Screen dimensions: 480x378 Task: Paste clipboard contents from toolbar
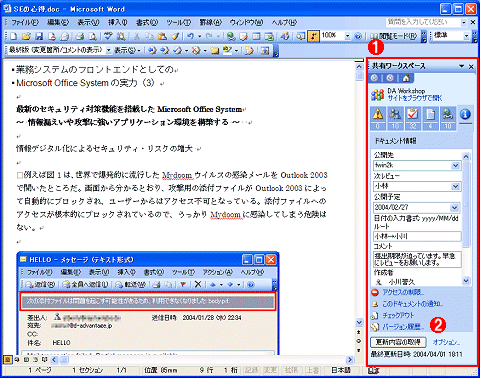pyautogui.click(x=162, y=36)
